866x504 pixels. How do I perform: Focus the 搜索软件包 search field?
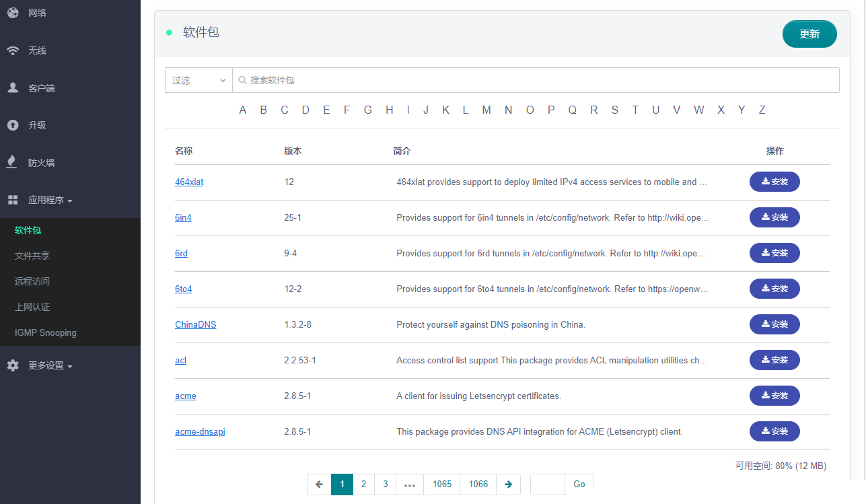tap(536, 80)
